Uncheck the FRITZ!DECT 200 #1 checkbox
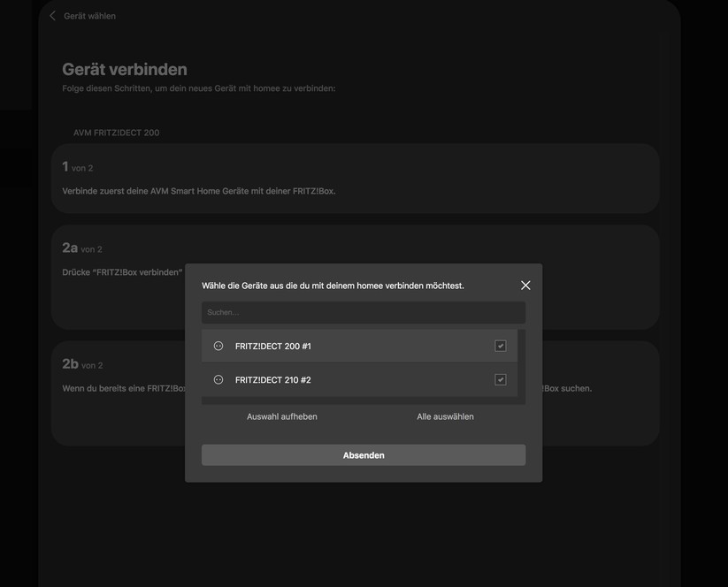Image resolution: width=728 pixels, height=587 pixels. [x=502, y=346]
